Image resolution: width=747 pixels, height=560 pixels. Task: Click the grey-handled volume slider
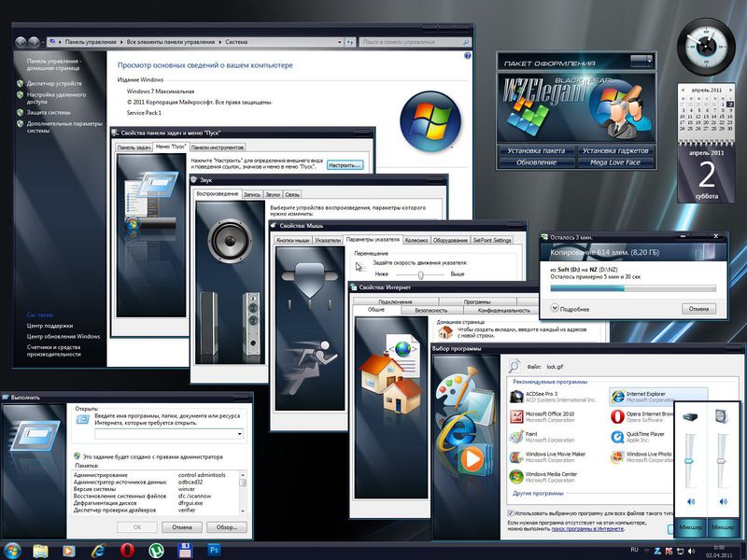tap(721, 460)
